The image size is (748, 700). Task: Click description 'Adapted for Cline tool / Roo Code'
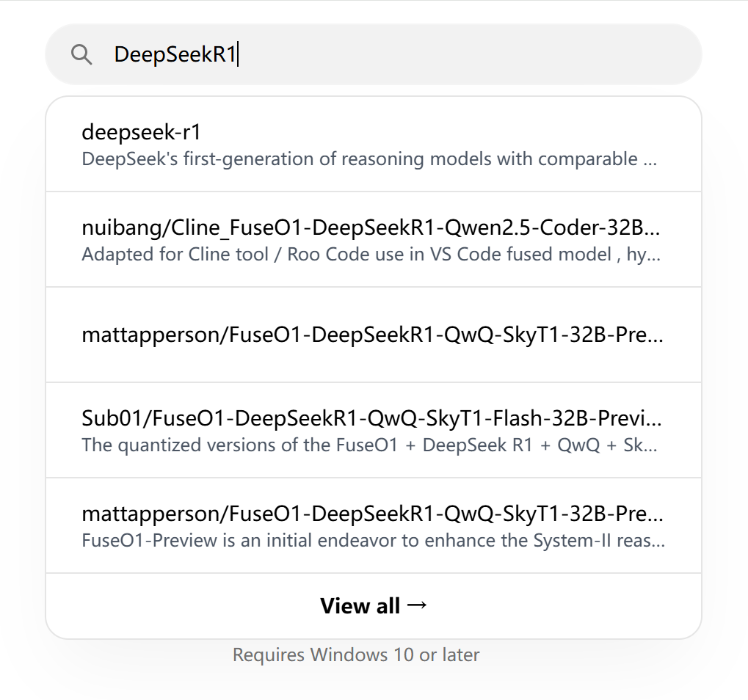(x=371, y=255)
